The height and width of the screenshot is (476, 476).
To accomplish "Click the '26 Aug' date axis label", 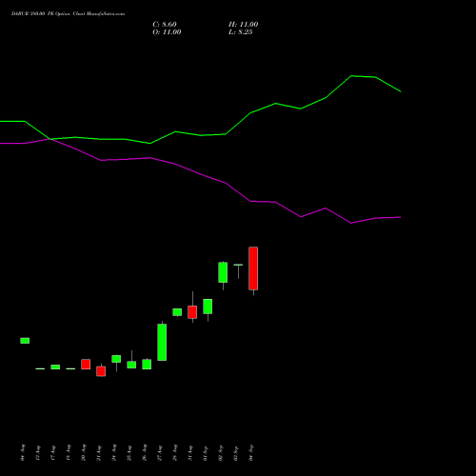I will coord(145,452).
